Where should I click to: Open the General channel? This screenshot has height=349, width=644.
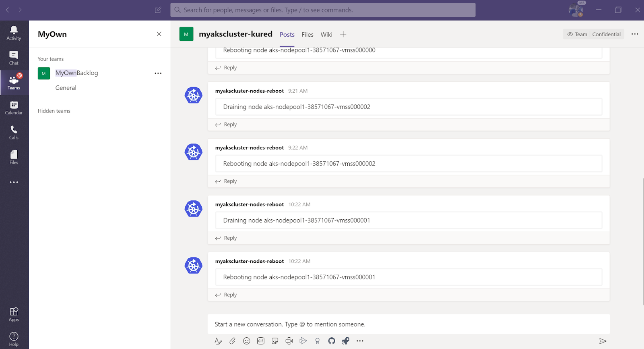66,88
